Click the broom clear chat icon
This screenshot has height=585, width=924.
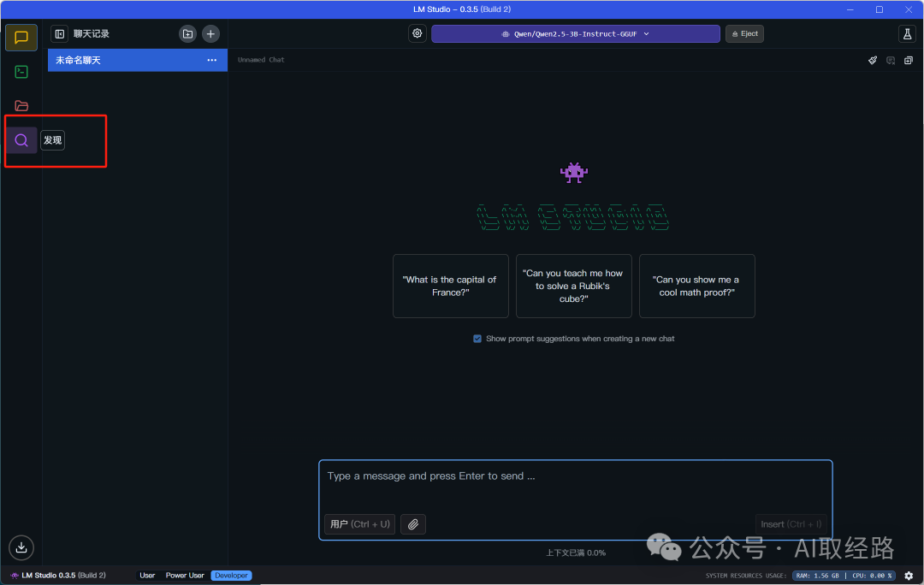(873, 60)
